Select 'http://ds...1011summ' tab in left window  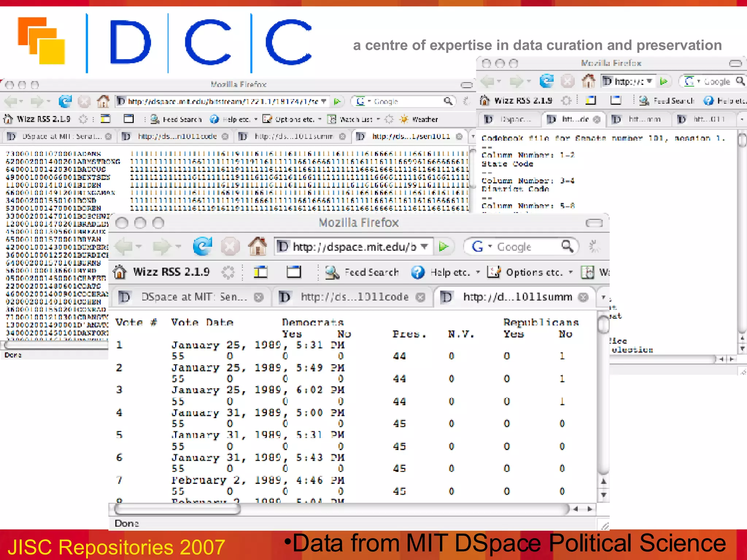pyautogui.click(x=292, y=136)
